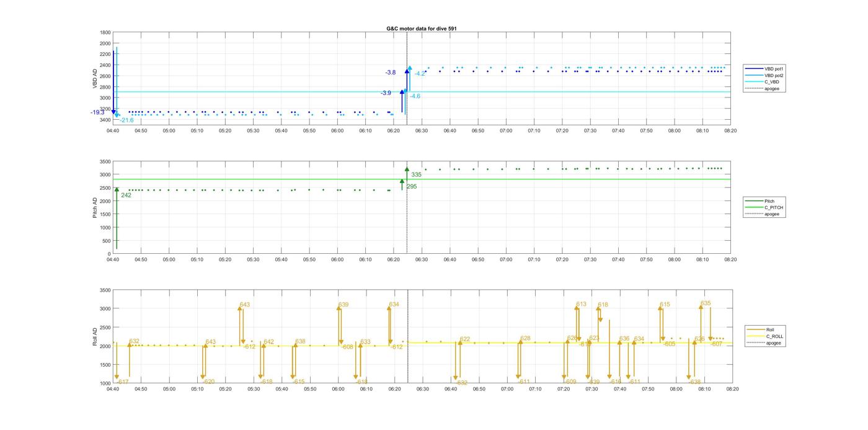This screenshot has height=430, width=868.
Task: Click the "335" pitch move label
Action: (x=416, y=175)
